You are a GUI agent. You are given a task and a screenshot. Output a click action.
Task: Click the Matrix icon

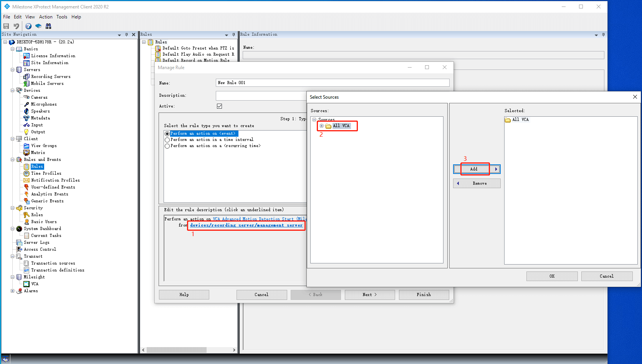26,152
